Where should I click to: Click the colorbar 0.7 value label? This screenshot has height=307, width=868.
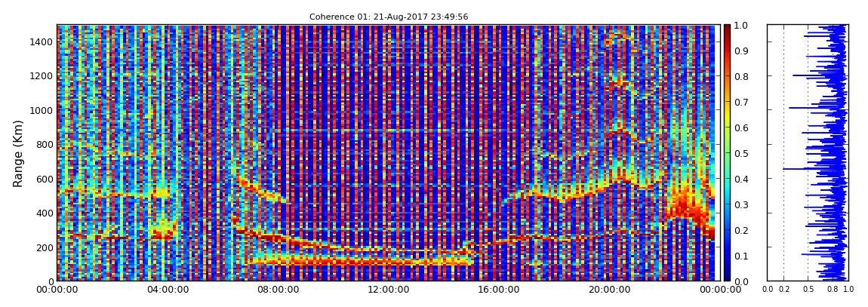coord(740,103)
